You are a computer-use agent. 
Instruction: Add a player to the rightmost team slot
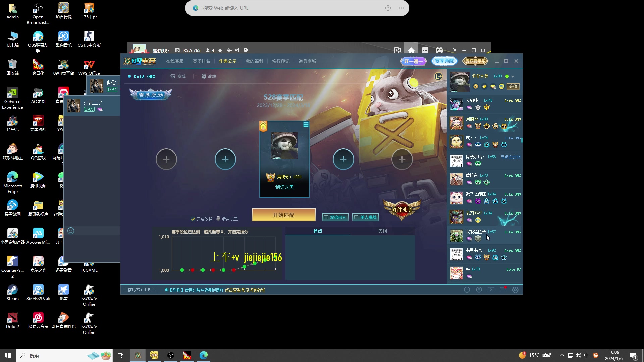click(x=402, y=159)
